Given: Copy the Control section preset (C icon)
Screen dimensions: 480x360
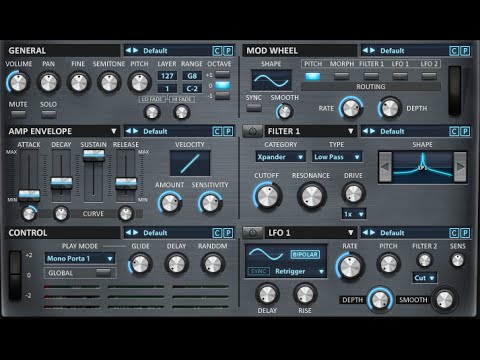Looking at the screenshot, I should tap(217, 233).
